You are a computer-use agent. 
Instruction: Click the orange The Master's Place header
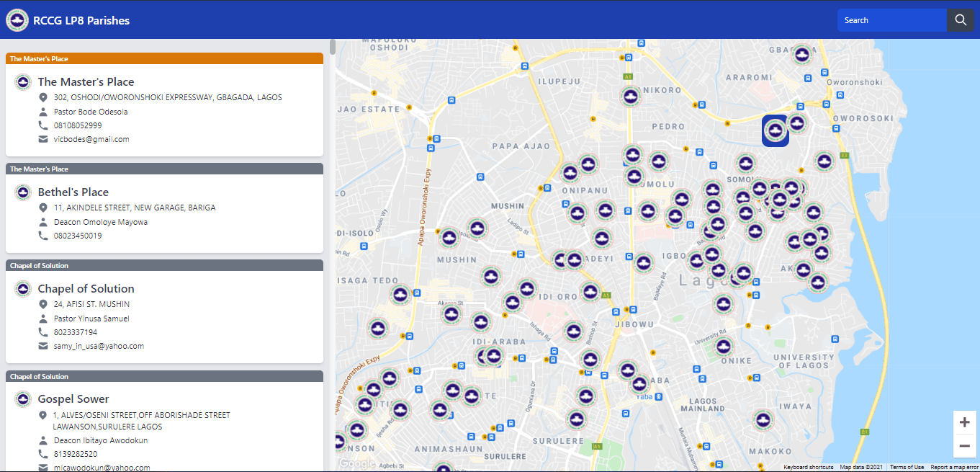[x=164, y=58]
